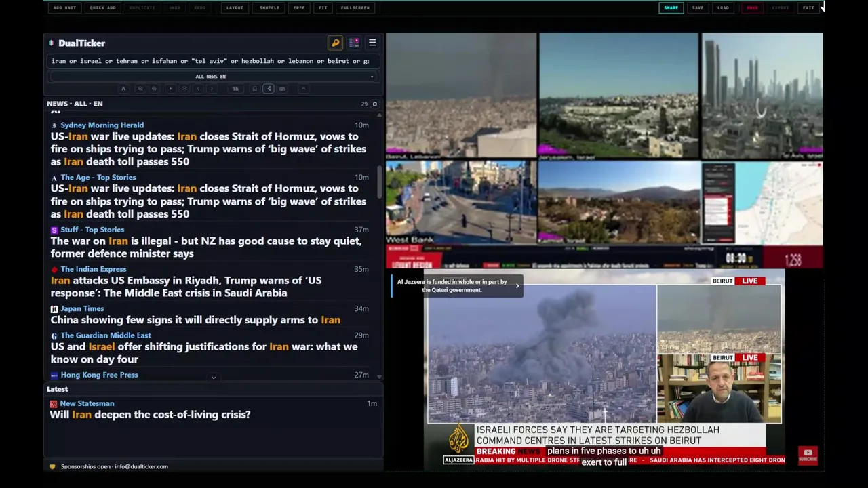Click the DUPLICATE toolbar button

142,8
